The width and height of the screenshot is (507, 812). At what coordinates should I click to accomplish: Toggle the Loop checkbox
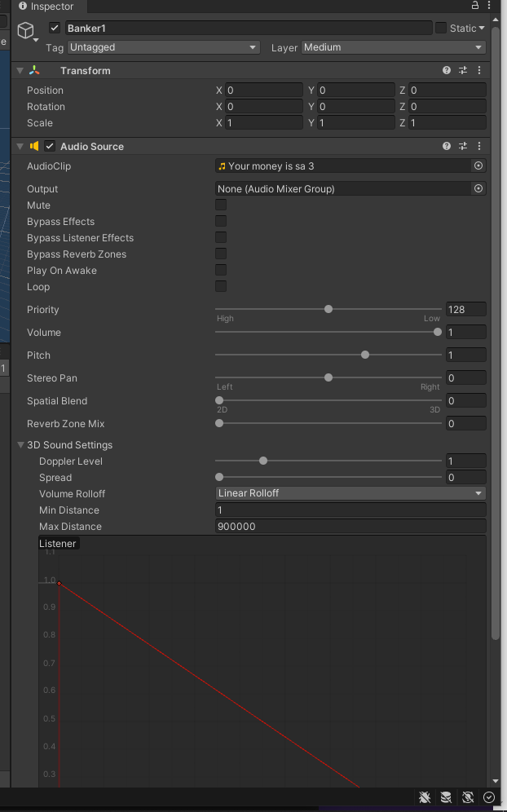221,287
